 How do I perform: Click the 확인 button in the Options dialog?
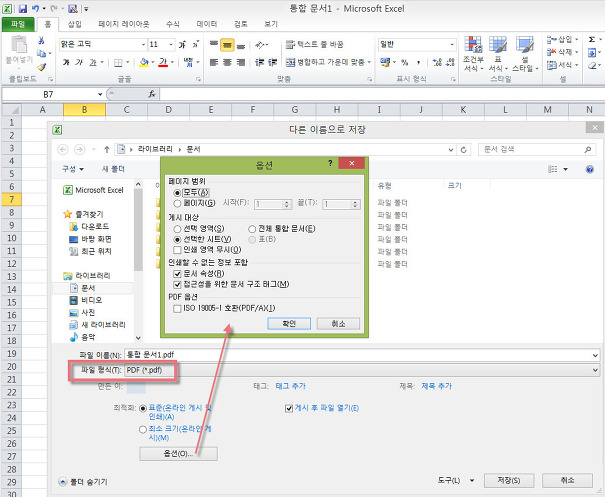[x=289, y=324]
